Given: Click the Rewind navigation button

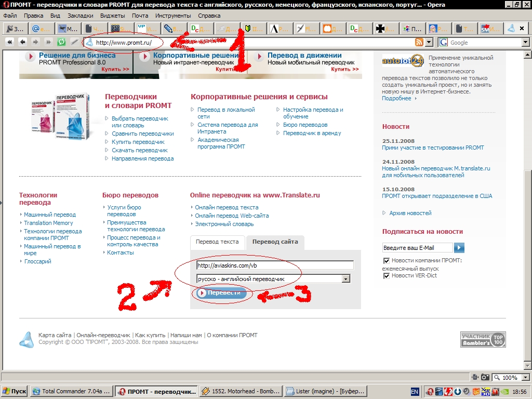Looking at the screenshot, I should [x=10, y=42].
